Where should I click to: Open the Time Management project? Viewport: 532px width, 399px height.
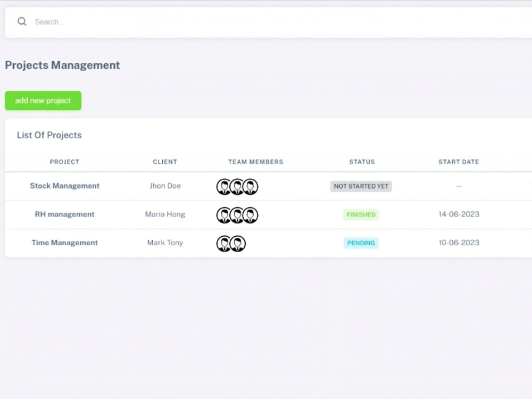coord(65,243)
